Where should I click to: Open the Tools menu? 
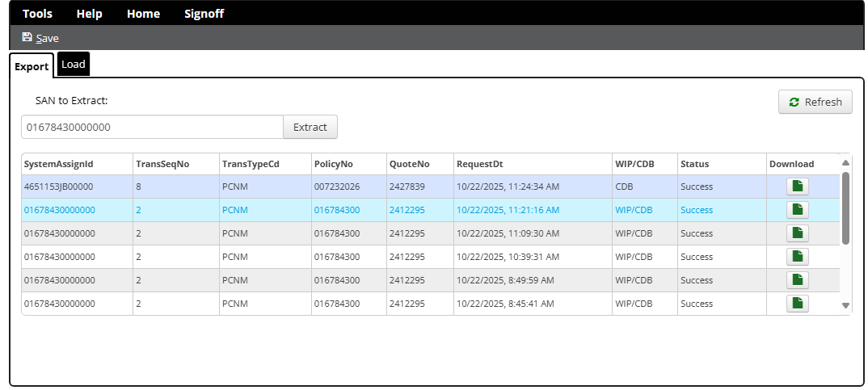click(x=37, y=14)
